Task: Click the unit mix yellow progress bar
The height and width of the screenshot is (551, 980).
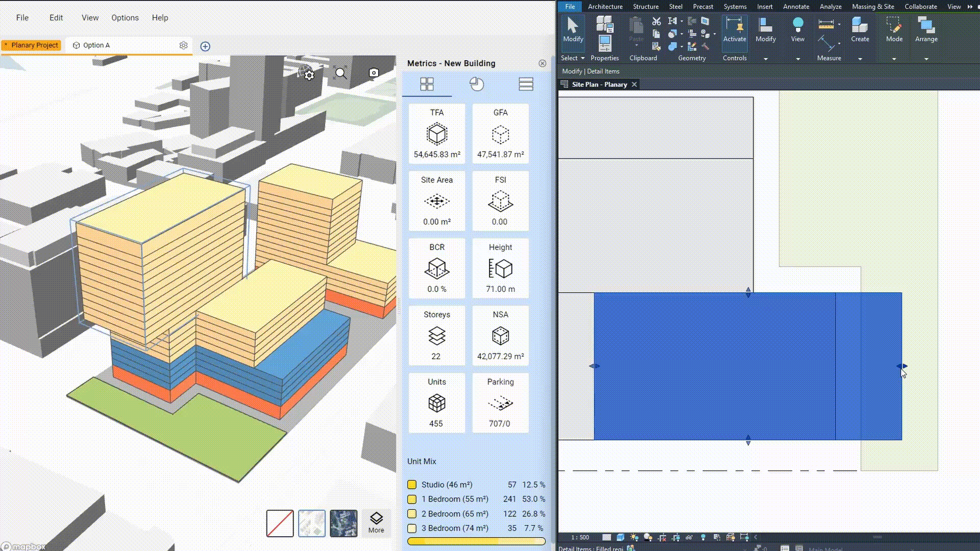Action: 476,541
